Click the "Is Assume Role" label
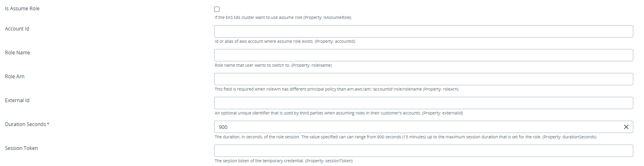 click(x=22, y=8)
